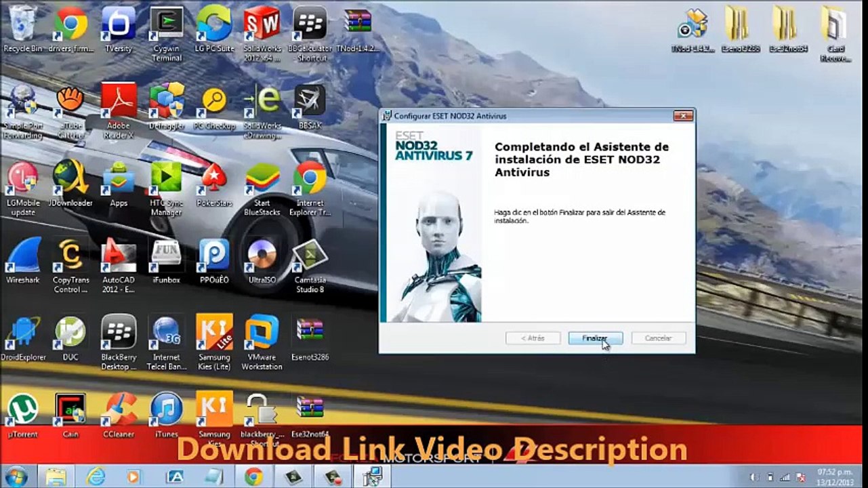
Task: Select the Card Recovery folder icon
Action: [x=835, y=35]
